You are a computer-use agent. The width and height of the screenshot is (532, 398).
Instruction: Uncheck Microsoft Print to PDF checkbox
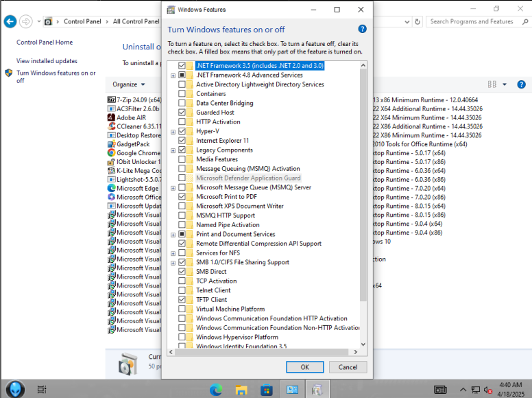click(182, 197)
